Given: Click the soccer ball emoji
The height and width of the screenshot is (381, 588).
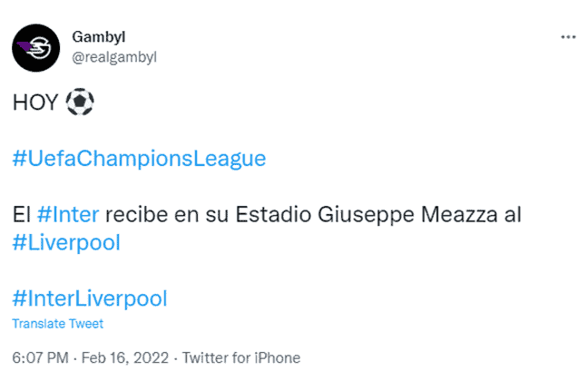Looking at the screenshot, I should coord(80,102).
